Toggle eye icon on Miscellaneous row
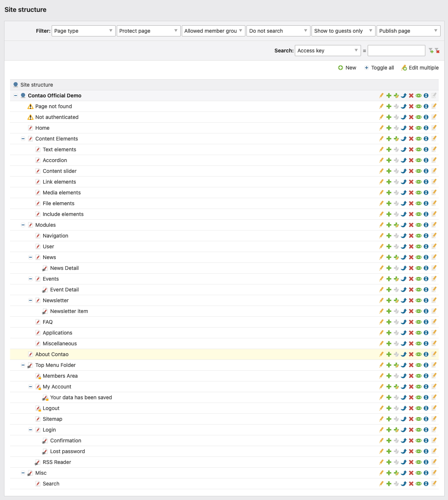The width and height of the screenshot is (448, 500). point(419,343)
